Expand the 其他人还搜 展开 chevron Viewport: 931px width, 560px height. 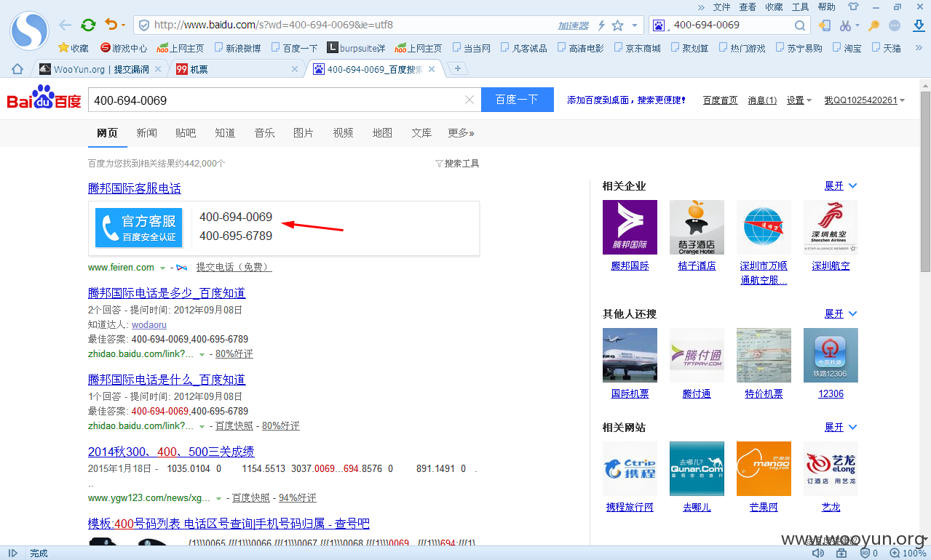tap(853, 313)
